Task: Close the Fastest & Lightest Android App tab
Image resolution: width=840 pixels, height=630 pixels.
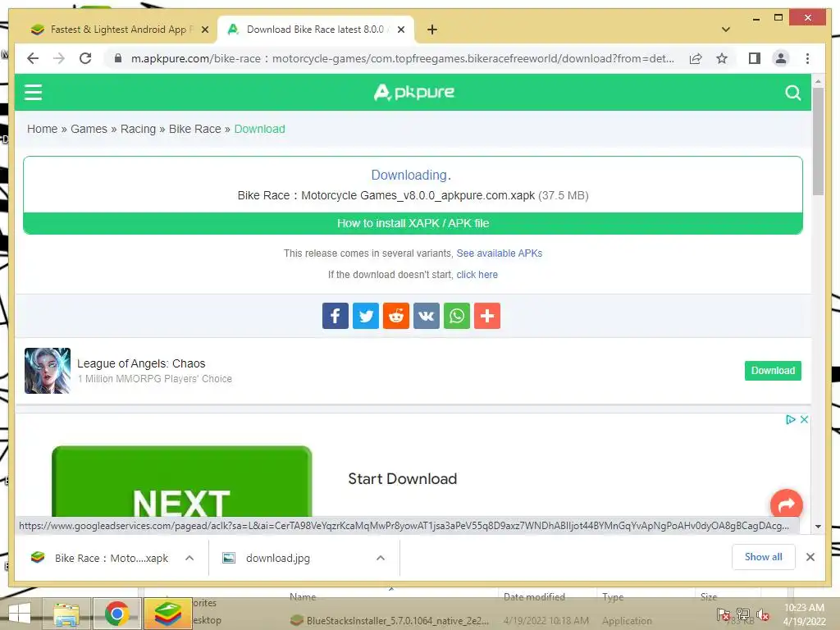Action: coord(204,30)
